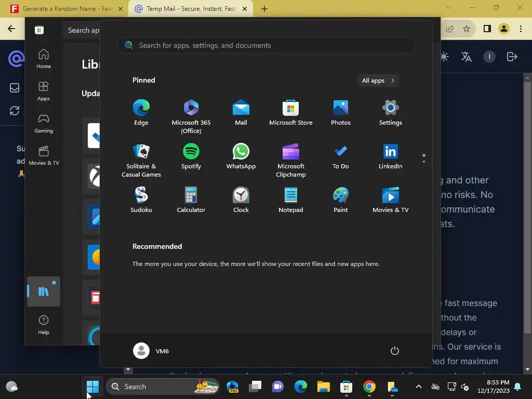Open the clock showing 8:53 PM
The height and width of the screenshot is (399, 532).
494,387
